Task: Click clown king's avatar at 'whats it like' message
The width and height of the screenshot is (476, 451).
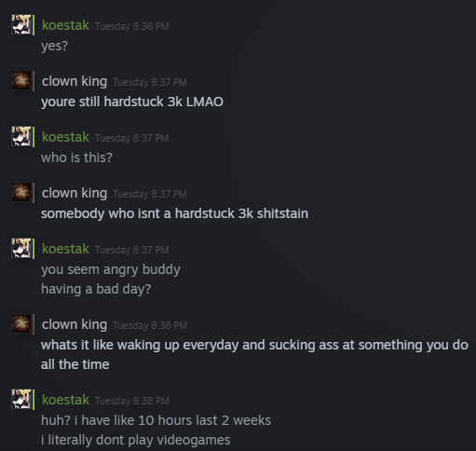Action: click(21, 323)
